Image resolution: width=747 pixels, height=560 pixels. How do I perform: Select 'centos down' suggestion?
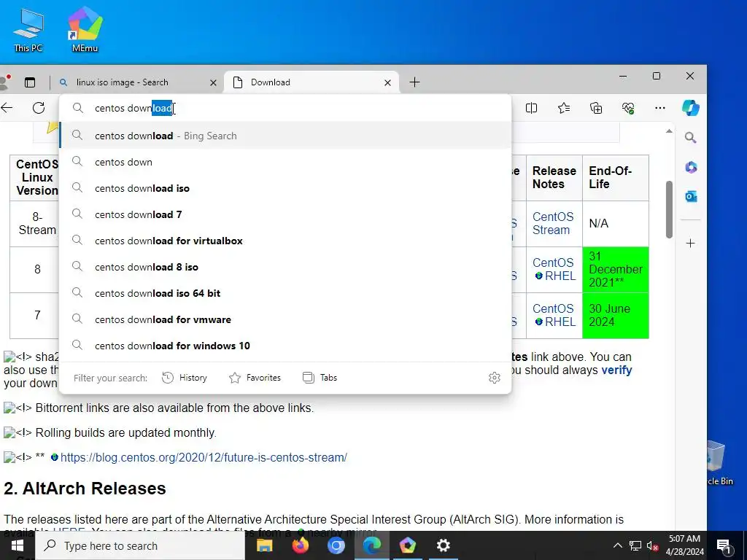(285, 162)
